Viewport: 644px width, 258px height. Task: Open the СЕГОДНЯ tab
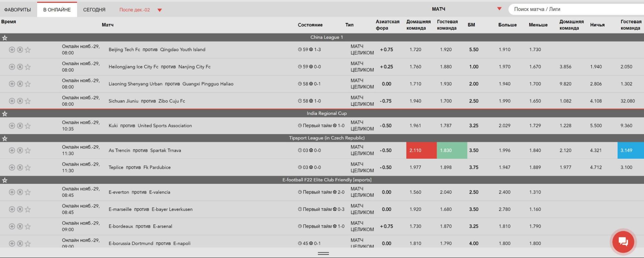click(94, 10)
